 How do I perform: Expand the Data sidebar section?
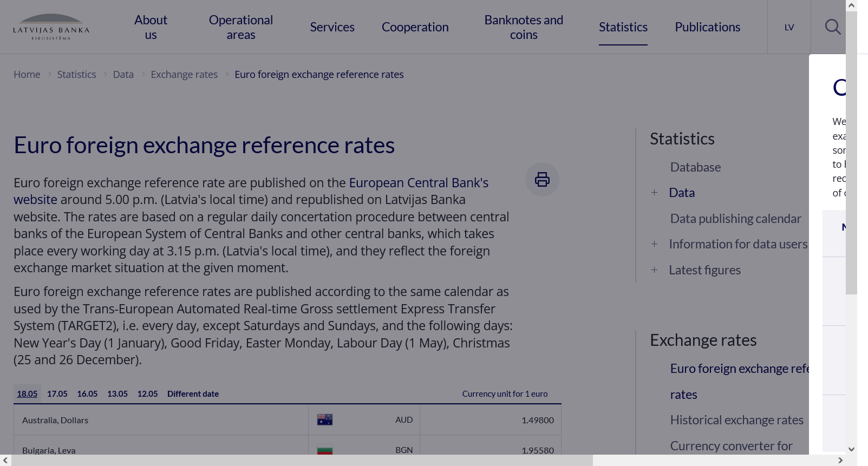pos(654,193)
